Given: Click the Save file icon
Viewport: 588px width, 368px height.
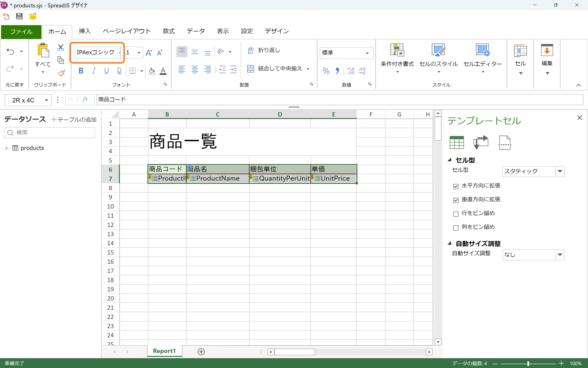Looking at the screenshot, I should click(x=19, y=16).
